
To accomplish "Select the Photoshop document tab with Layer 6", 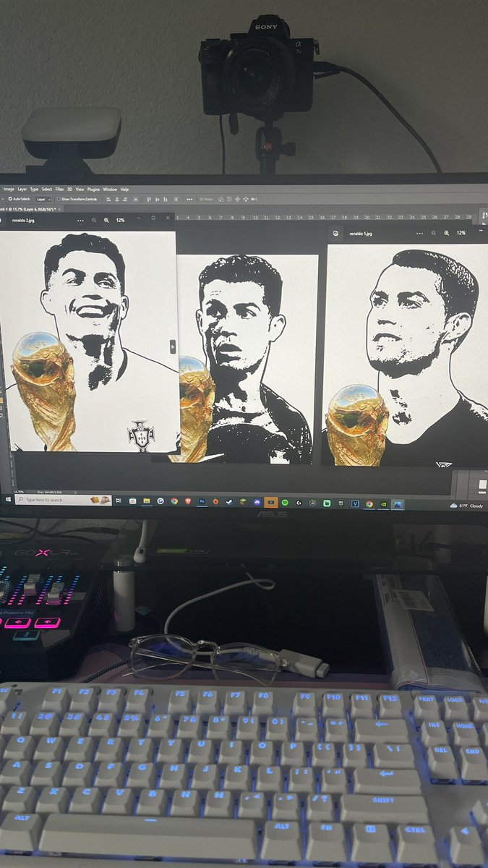I will pyautogui.click(x=29, y=208).
